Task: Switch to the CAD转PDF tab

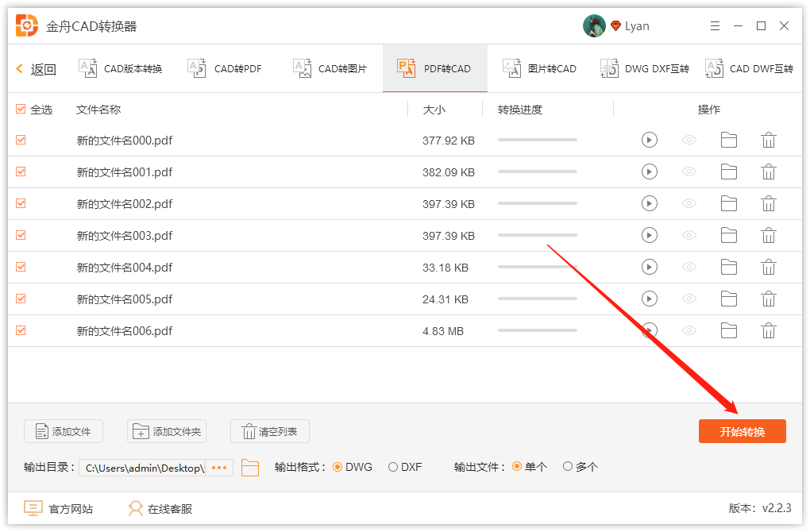Action: pos(228,68)
